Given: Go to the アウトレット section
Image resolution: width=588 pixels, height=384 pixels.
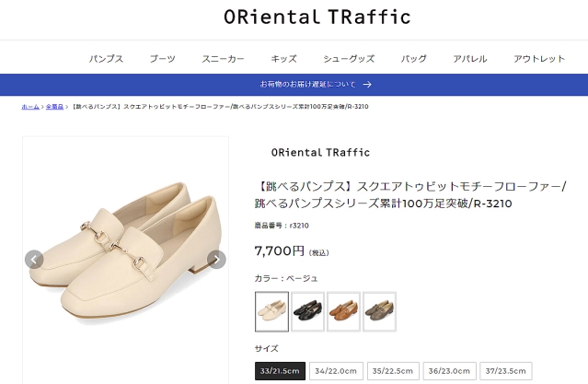Looking at the screenshot, I should click(539, 59).
